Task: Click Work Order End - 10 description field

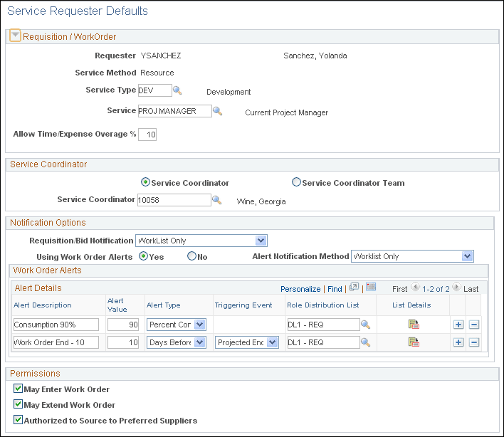Action: point(56,342)
